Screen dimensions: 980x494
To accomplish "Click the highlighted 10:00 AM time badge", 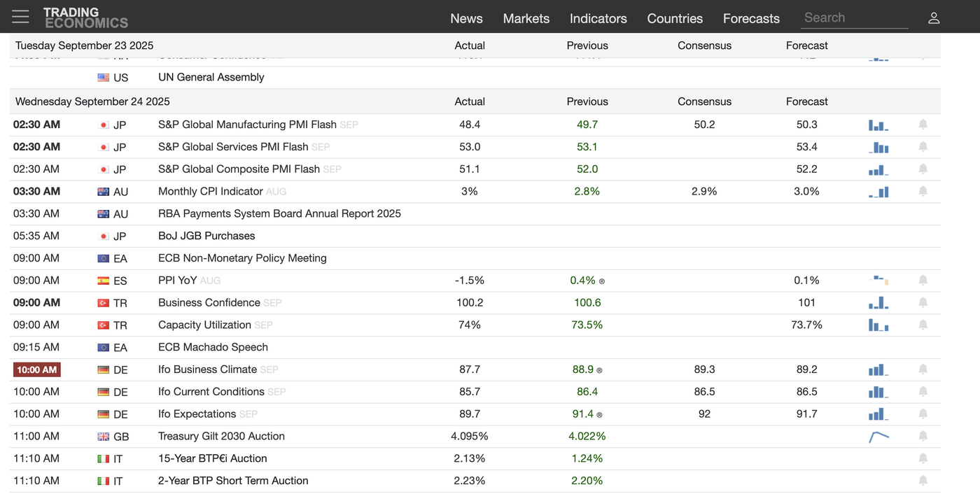I will 37,369.
